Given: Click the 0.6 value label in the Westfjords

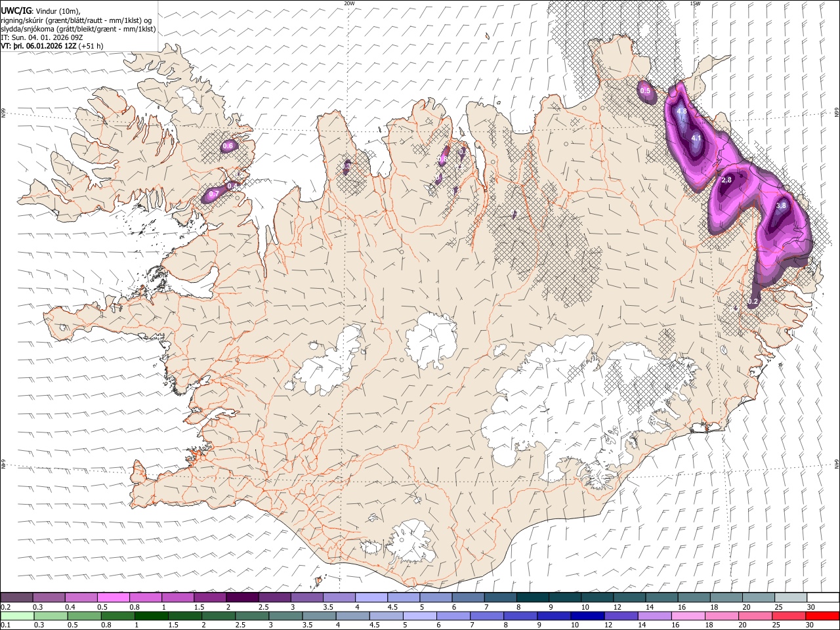Looking at the screenshot, I should tap(228, 145).
